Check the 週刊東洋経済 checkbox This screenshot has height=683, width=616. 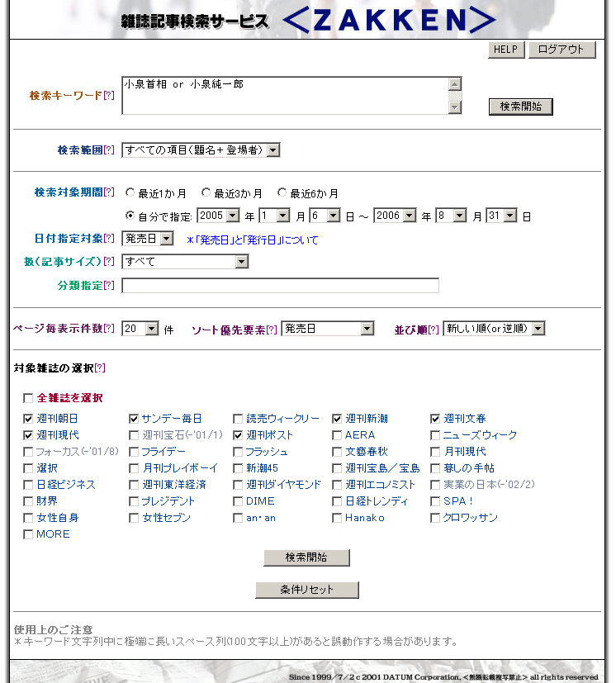click(x=134, y=486)
